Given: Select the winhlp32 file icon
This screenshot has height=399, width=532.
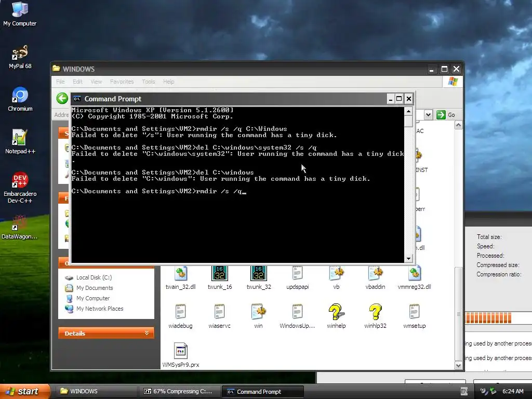Looking at the screenshot, I should pyautogui.click(x=375, y=316).
